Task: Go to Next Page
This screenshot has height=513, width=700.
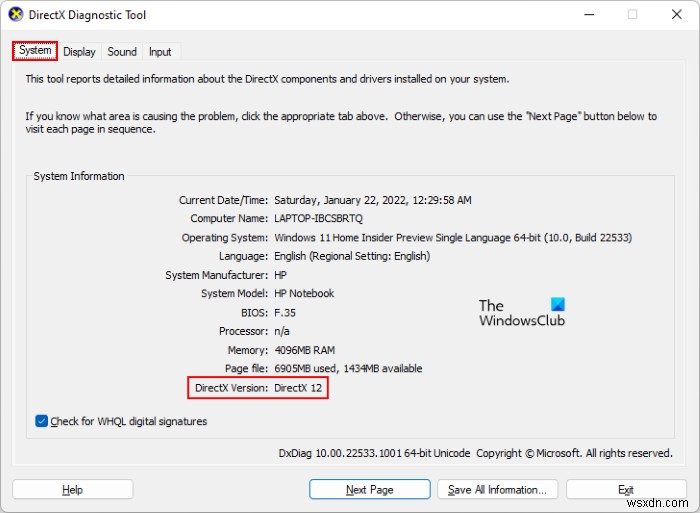Action: [370, 489]
